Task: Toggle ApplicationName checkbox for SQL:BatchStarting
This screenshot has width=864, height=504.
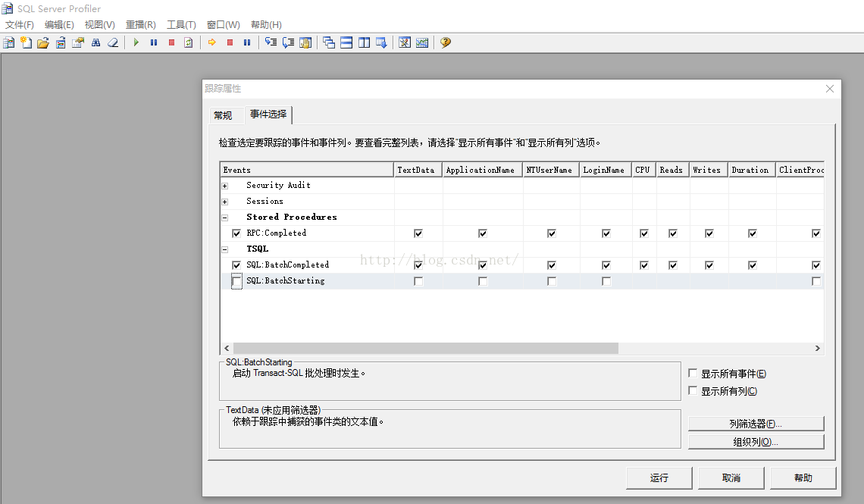Action: [x=483, y=281]
